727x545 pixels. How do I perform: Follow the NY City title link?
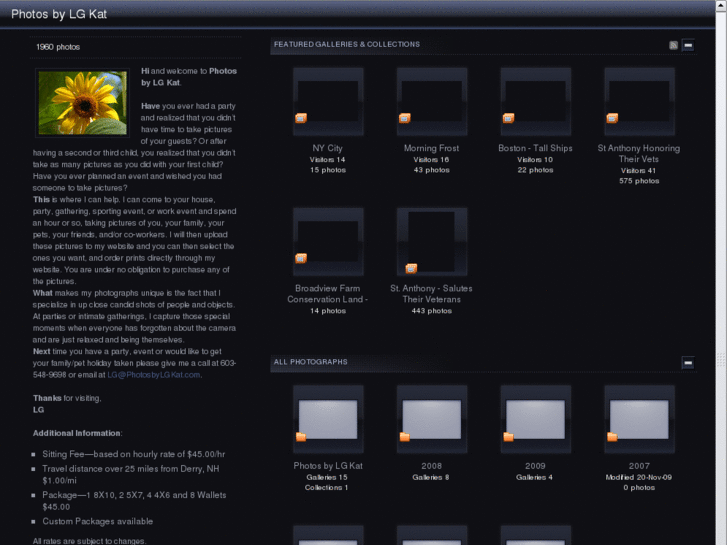coord(327,148)
